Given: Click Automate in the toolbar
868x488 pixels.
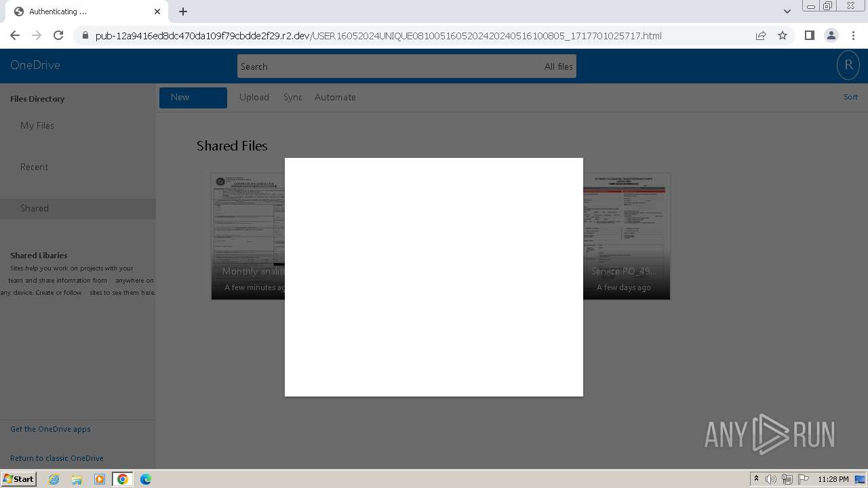Looking at the screenshot, I should pos(335,98).
